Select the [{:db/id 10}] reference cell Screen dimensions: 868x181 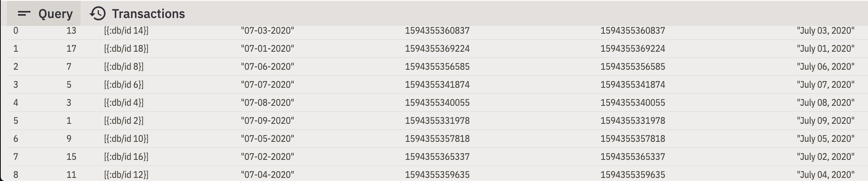click(126, 139)
